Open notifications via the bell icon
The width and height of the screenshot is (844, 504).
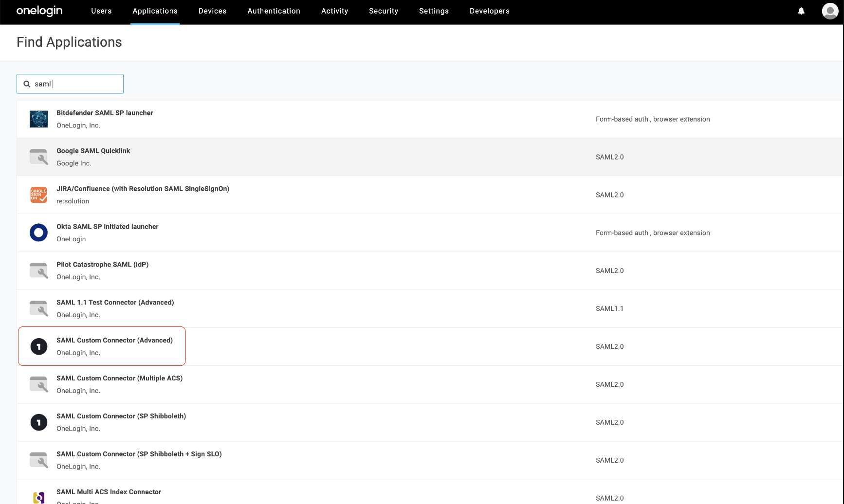[802, 11]
